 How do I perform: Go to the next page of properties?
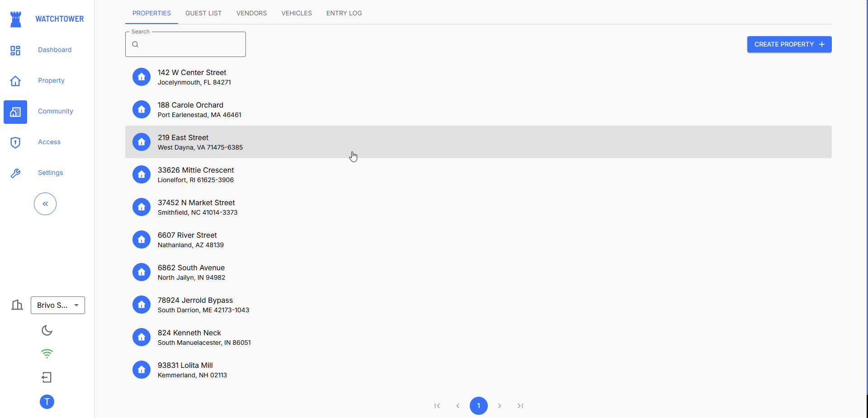click(500, 406)
